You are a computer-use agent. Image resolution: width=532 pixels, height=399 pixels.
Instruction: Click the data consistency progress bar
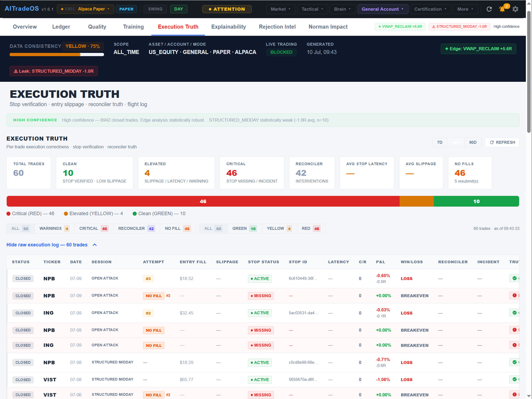click(57, 55)
